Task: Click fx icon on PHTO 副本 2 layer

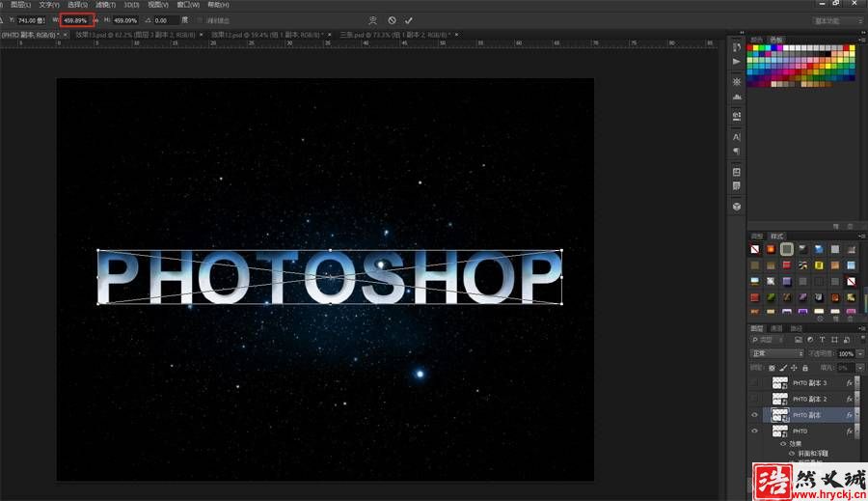Action: [x=849, y=399]
